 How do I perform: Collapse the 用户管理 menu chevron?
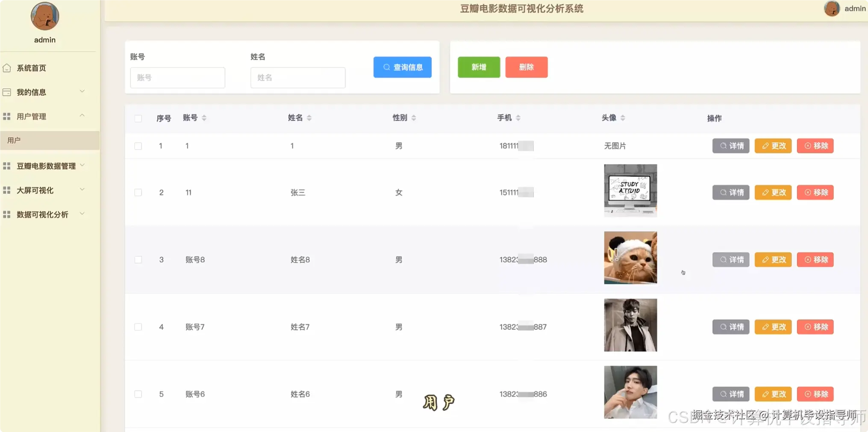[x=82, y=115]
